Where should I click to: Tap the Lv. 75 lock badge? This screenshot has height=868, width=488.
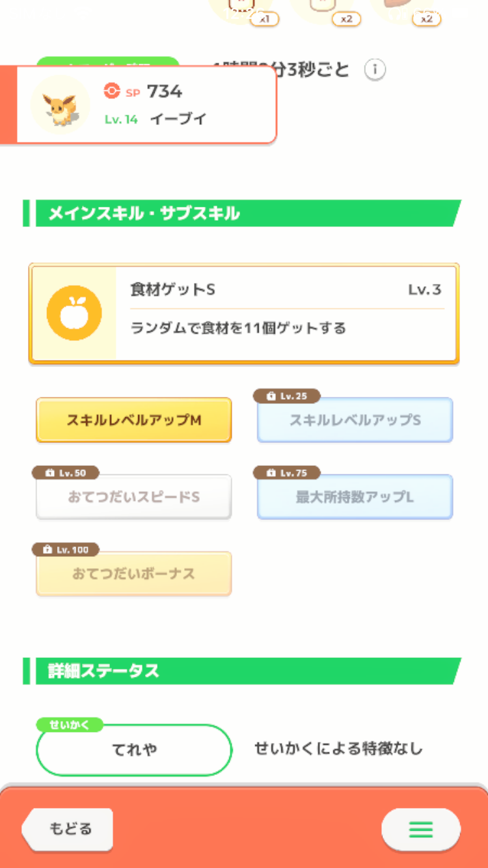287,473
